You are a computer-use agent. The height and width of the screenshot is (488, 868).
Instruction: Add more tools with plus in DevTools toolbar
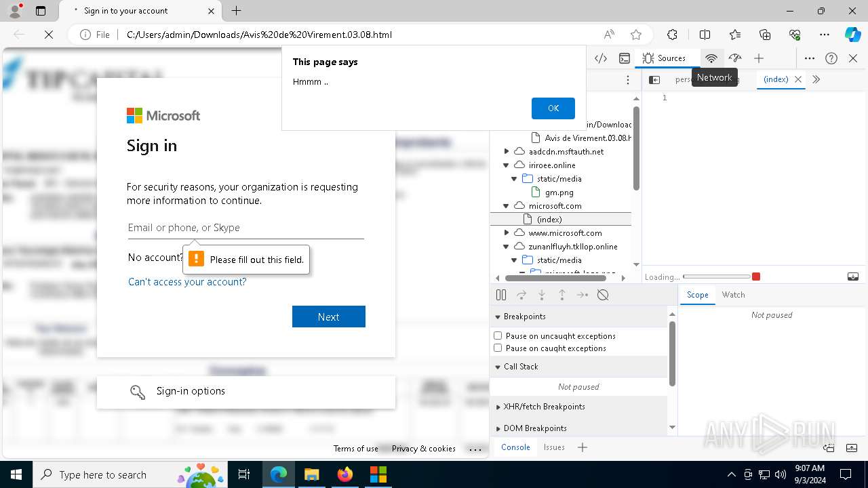click(x=759, y=58)
